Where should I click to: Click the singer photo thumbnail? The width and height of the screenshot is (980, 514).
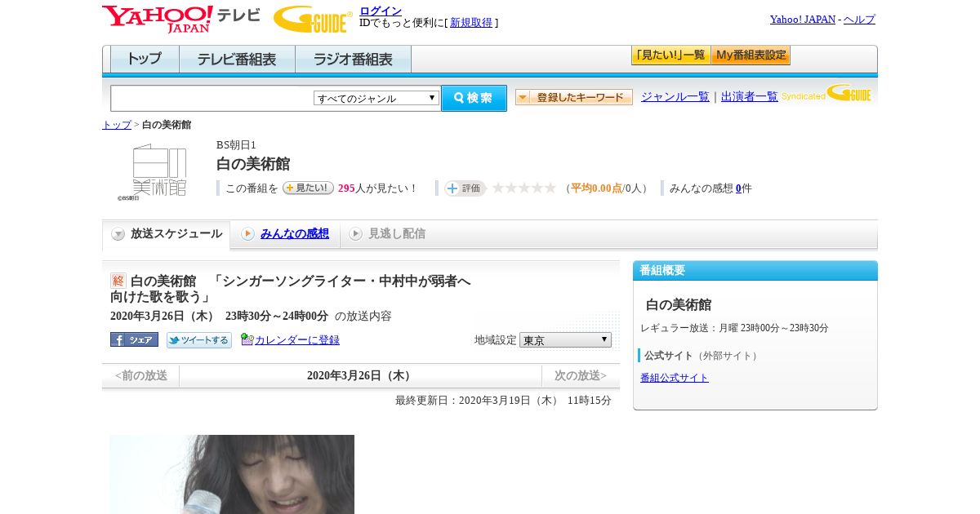[x=232, y=474]
